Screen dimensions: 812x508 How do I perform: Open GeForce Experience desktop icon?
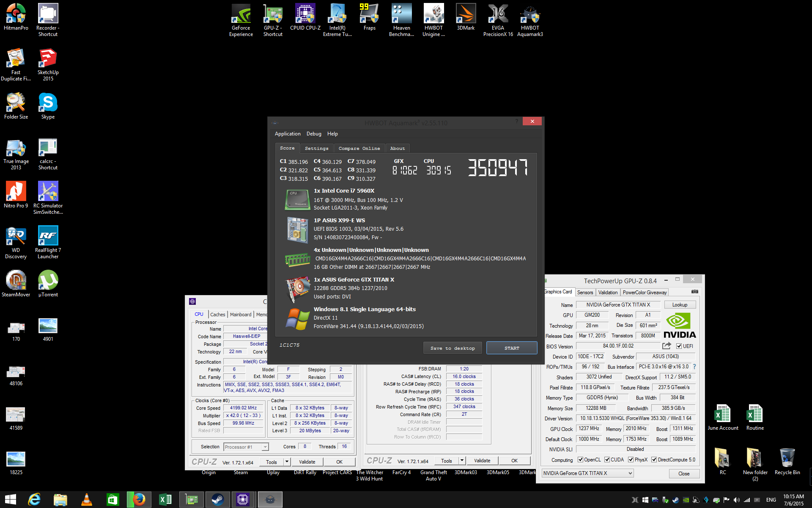coord(241,20)
